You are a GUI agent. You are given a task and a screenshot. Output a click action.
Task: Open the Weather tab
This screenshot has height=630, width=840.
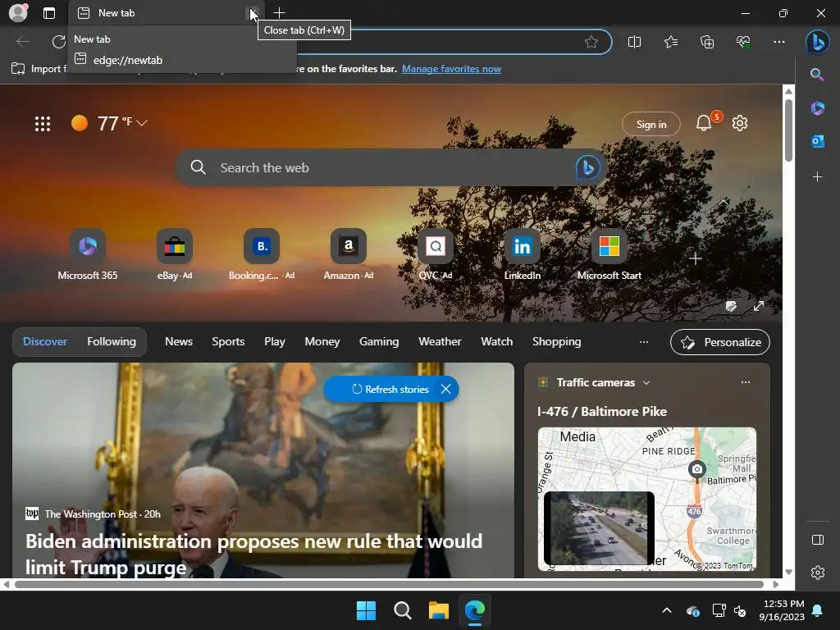440,342
